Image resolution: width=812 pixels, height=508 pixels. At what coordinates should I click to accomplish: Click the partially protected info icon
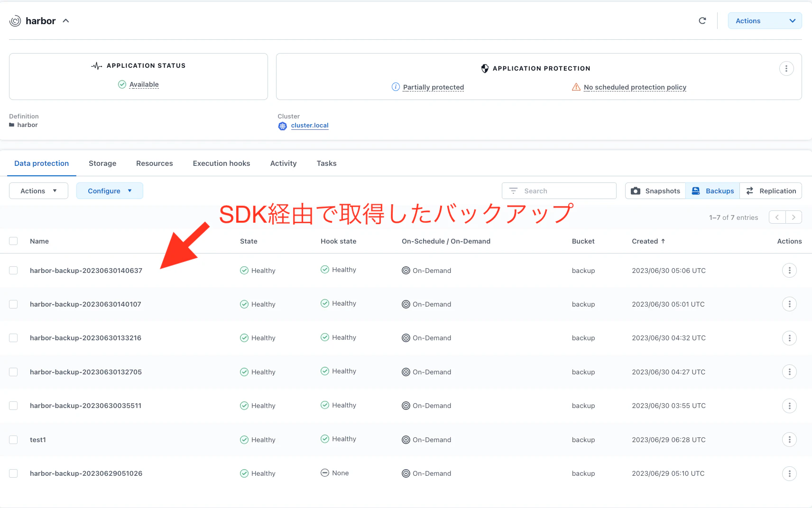pos(396,87)
